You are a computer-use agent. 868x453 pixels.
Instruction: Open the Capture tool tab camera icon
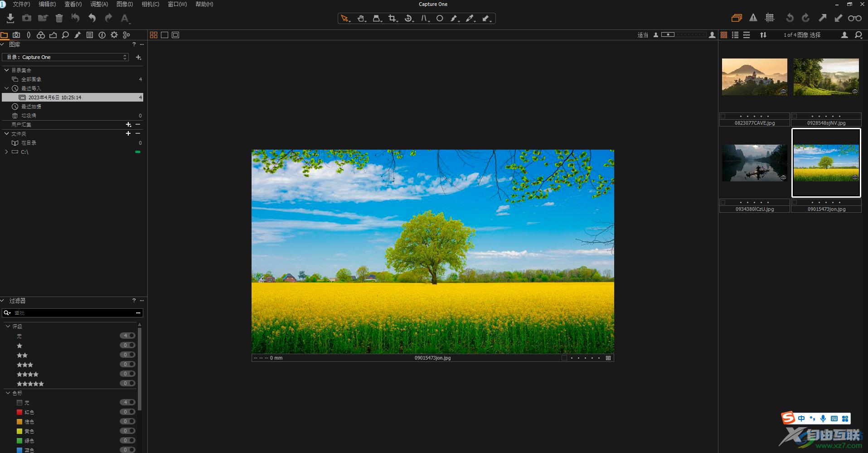point(16,35)
